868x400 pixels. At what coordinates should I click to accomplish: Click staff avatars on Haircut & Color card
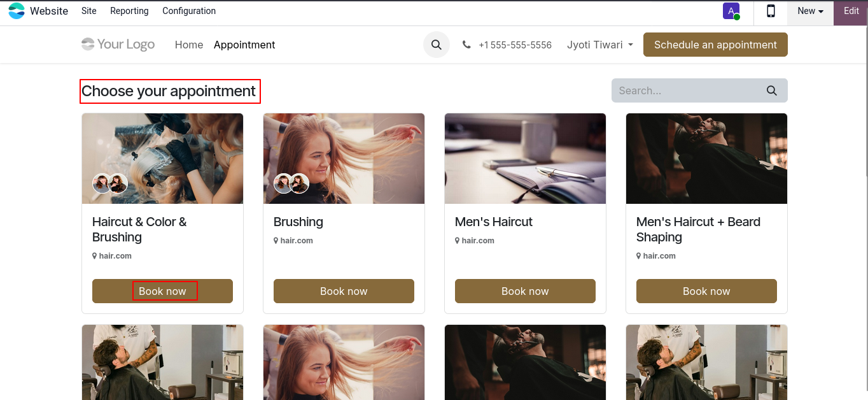tap(110, 183)
